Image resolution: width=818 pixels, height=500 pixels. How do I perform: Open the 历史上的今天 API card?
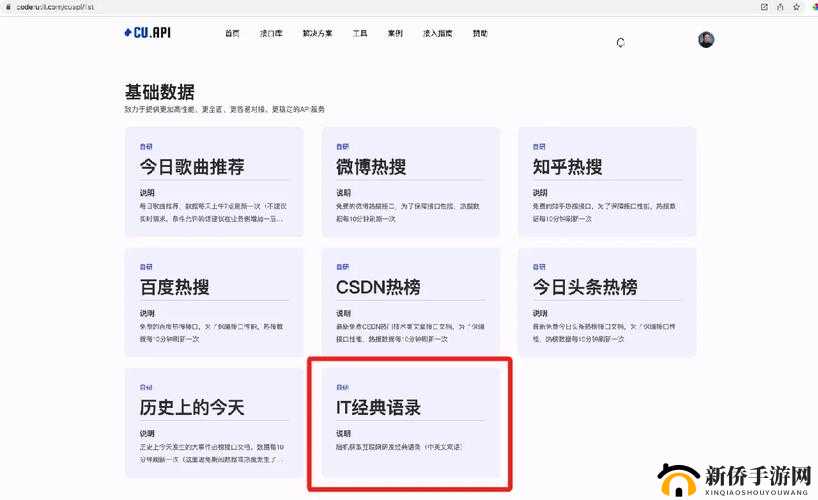214,423
